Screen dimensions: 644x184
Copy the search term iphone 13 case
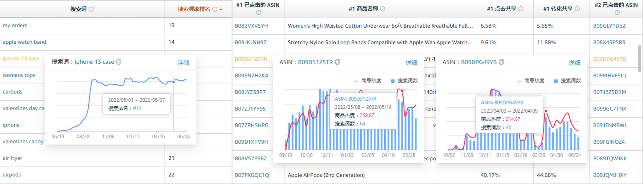pos(119,62)
